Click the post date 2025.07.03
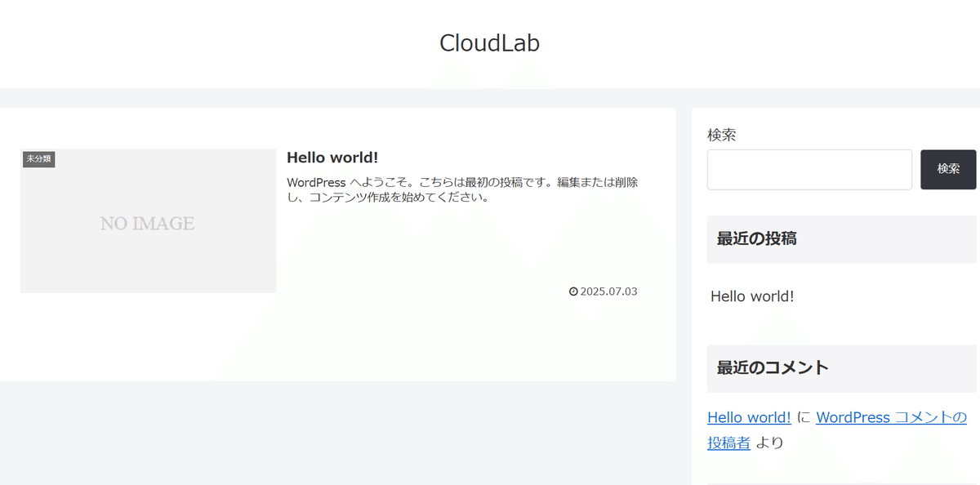 [x=608, y=291]
